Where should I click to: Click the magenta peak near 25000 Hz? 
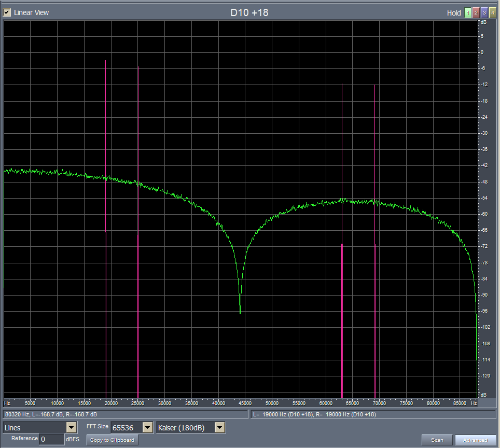[x=138, y=67]
